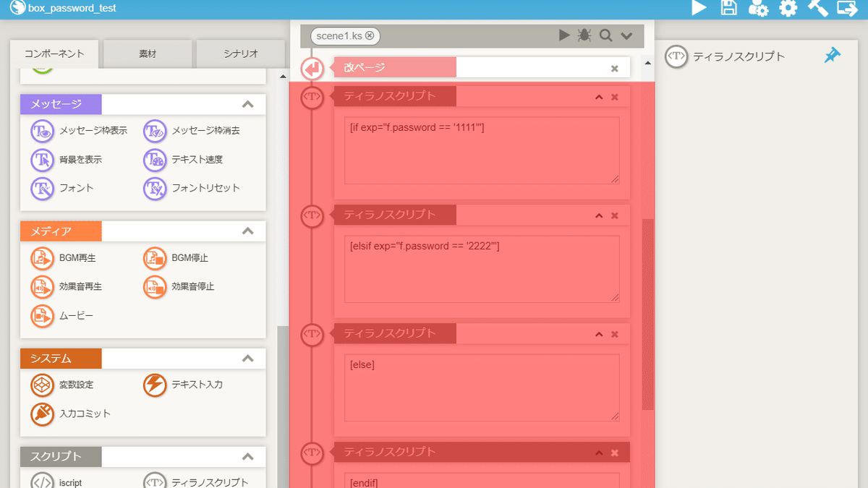868x488 pixels.
Task: Click the 改ページ node icon on timeline
Action: 312,69
